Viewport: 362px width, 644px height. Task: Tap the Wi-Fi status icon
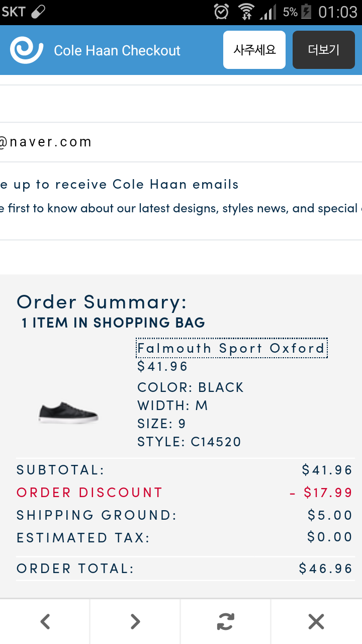click(x=246, y=11)
